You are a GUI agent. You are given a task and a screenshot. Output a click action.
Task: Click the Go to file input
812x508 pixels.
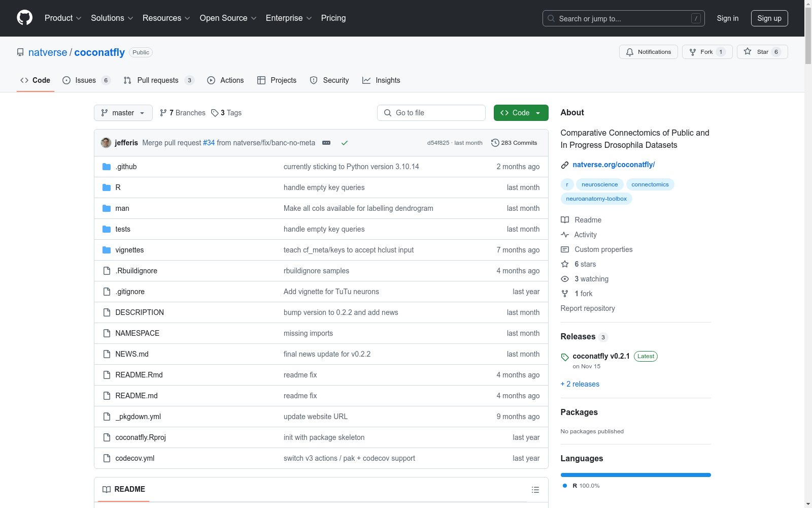click(431, 113)
